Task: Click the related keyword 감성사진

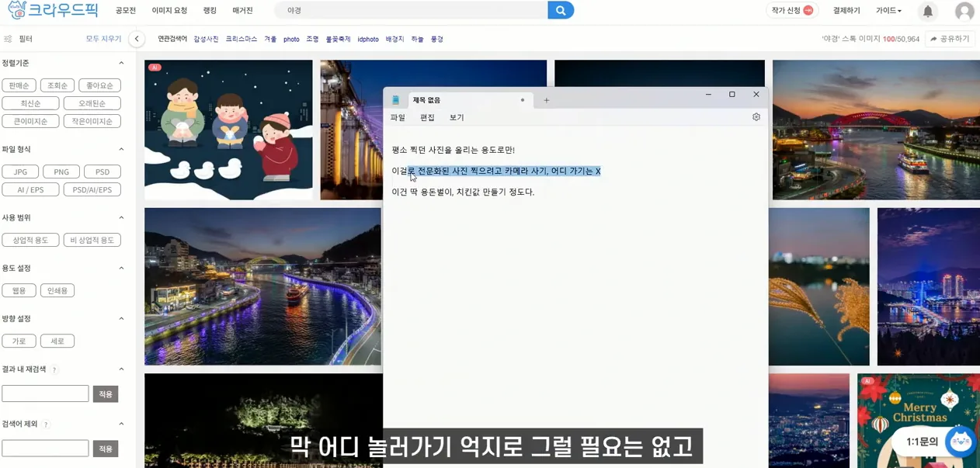Action: 206,39
